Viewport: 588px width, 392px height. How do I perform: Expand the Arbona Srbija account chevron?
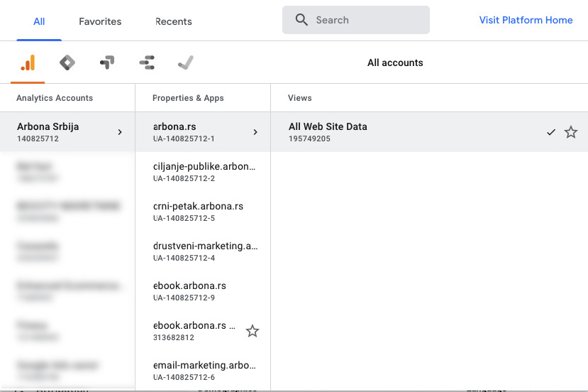click(x=120, y=132)
